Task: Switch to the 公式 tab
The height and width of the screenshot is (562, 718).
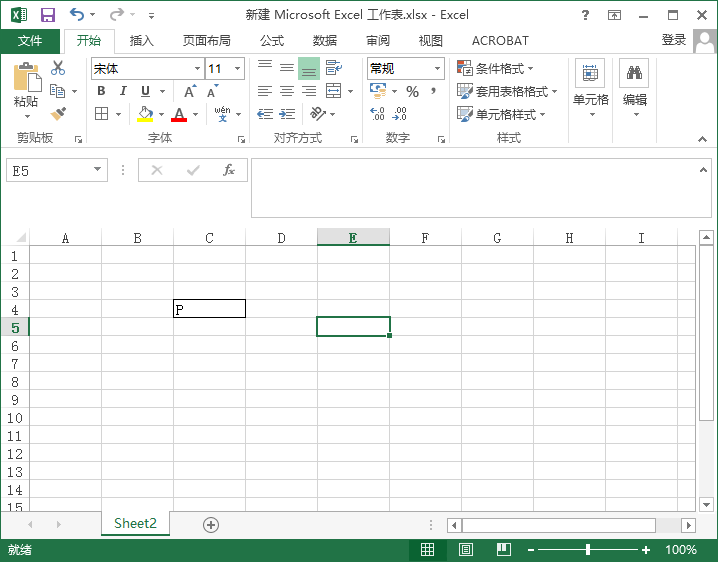Action: click(x=272, y=41)
